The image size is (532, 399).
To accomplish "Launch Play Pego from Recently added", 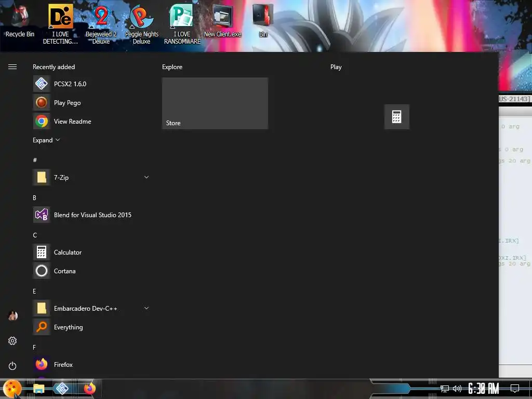I will click(91, 102).
